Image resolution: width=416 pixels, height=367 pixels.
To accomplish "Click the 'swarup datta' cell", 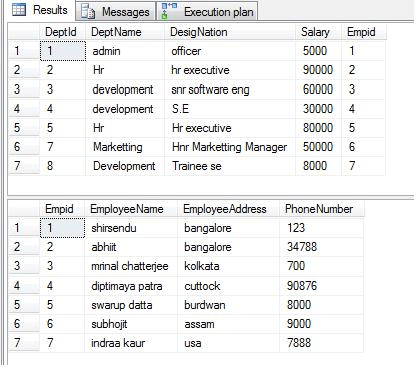I will click(131, 305).
